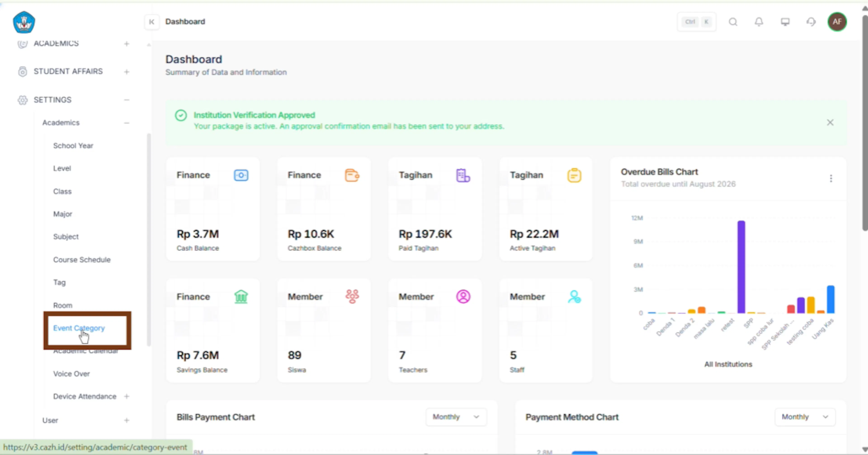Open the Bills Payment Chart Monthly dropdown
The image size is (868, 455).
tap(456, 417)
